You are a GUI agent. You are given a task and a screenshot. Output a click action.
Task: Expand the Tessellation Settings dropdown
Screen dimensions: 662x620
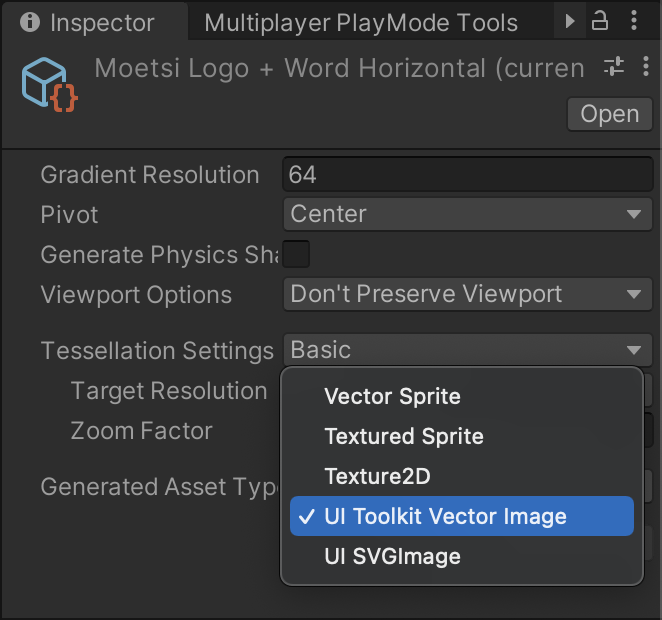pos(467,350)
